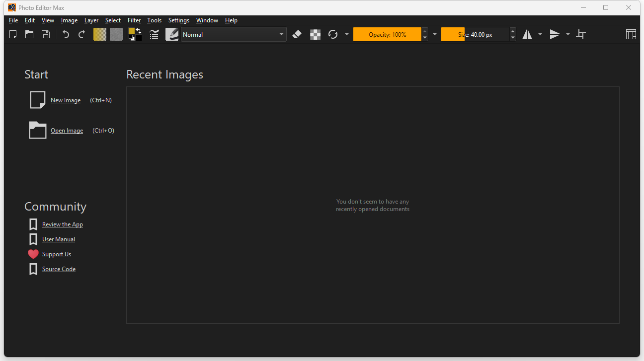Click the large New Image page icon
Image resolution: width=644 pixels, height=361 pixels.
[38, 100]
